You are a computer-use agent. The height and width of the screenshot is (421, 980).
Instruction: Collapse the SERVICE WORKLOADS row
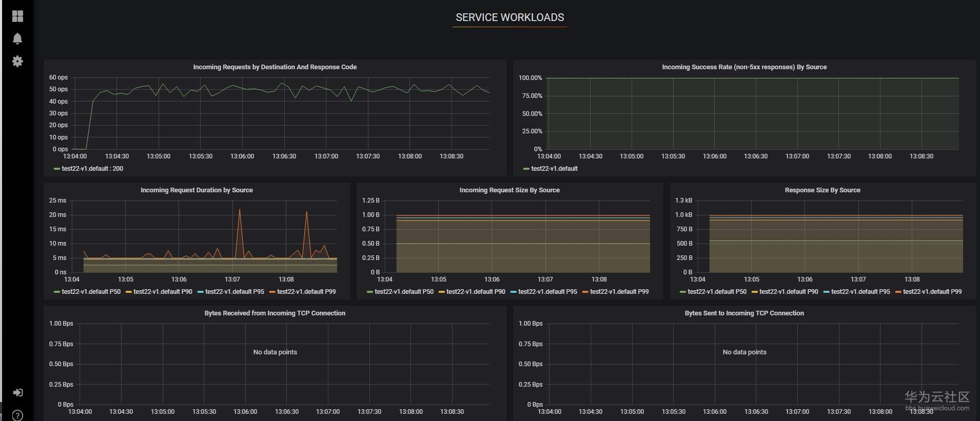(x=509, y=17)
